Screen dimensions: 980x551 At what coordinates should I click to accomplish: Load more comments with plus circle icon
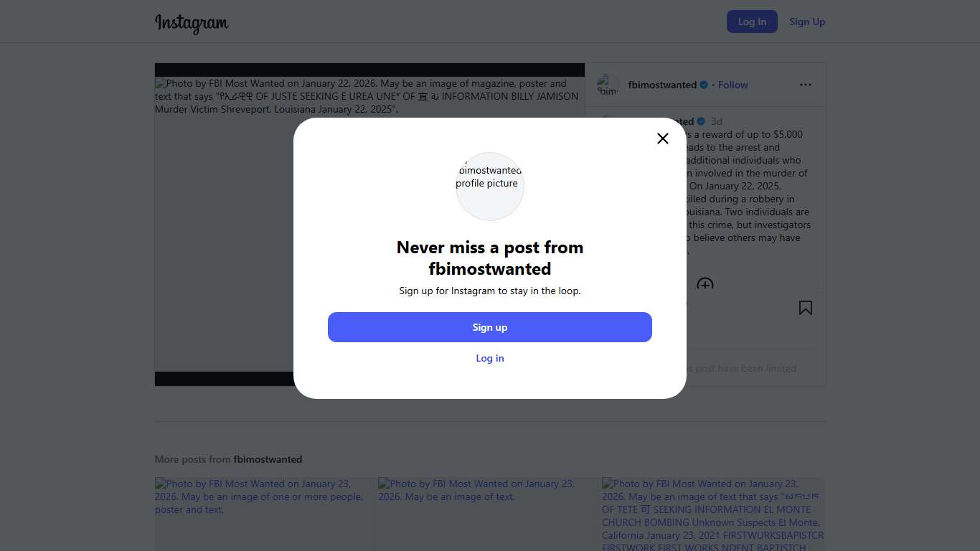tap(705, 285)
